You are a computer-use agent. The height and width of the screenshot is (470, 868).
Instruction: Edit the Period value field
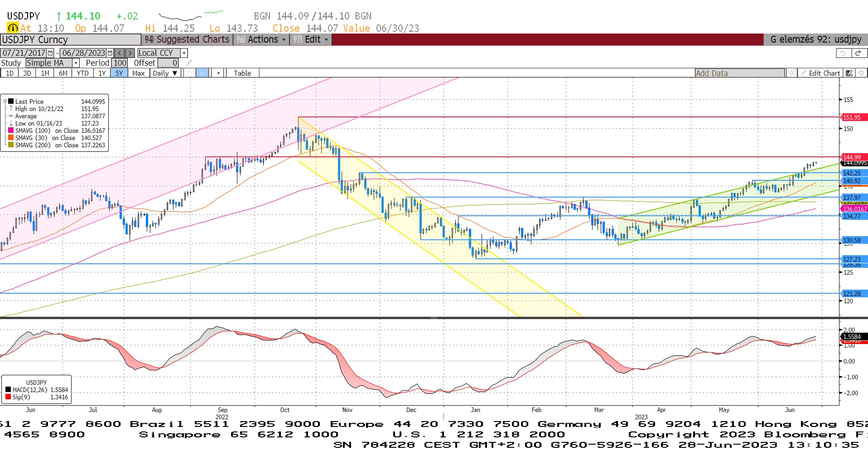pyautogui.click(x=120, y=63)
